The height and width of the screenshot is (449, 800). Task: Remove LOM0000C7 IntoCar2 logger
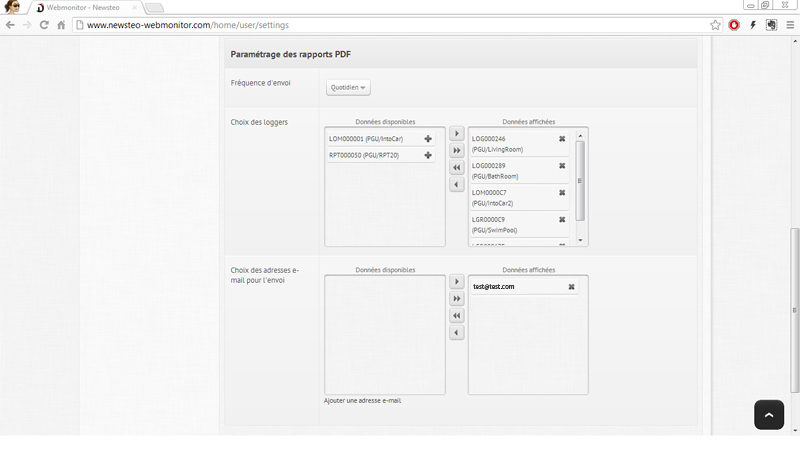click(x=562, y=193)
